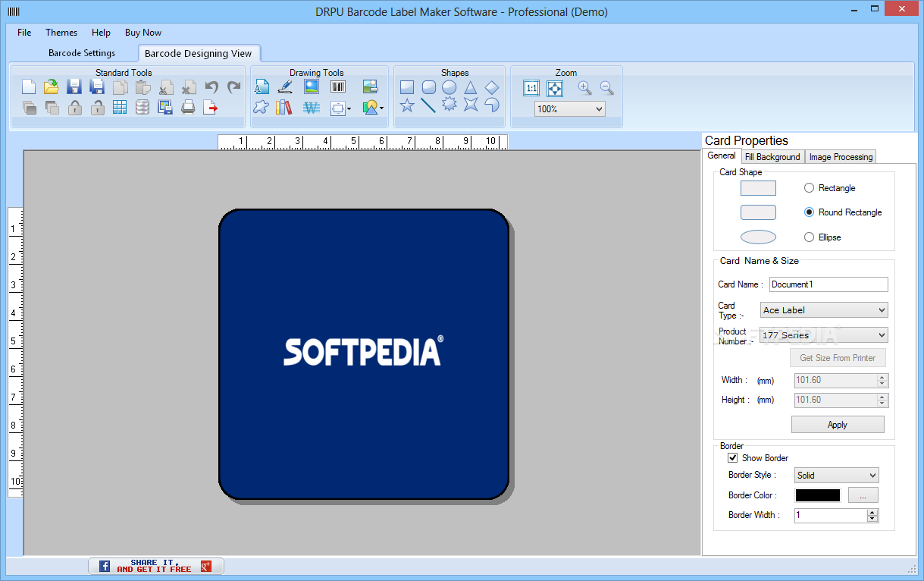Draw a diamond shape
The width and height of the screenshot is (924, 581).
pyautogui.click(x=492, y=87)
